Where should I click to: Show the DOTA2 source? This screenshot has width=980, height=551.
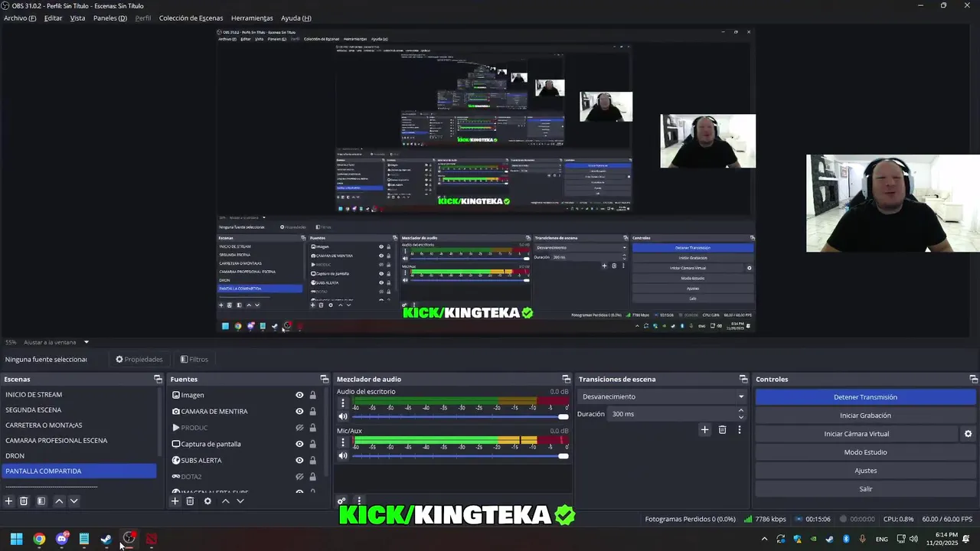[299, 477]
